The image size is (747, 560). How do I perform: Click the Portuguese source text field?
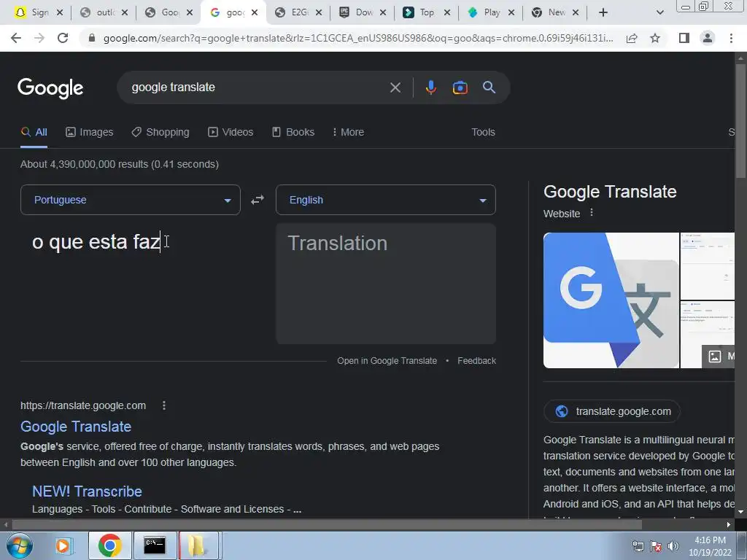131,284
